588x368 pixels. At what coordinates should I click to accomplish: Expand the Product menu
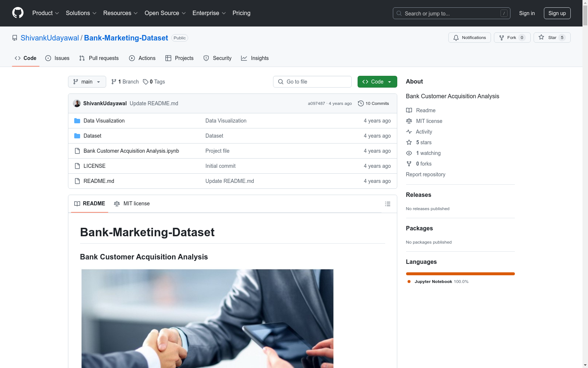46,13
